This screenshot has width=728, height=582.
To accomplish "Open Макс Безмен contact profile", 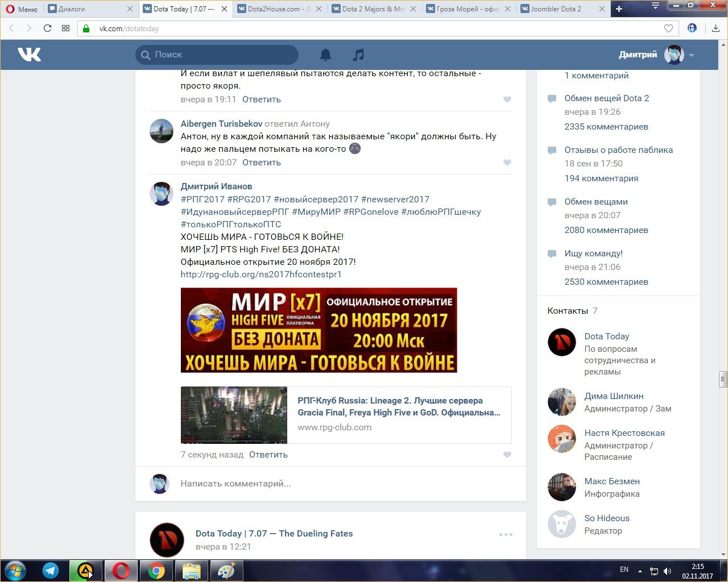I will (612, 481).
